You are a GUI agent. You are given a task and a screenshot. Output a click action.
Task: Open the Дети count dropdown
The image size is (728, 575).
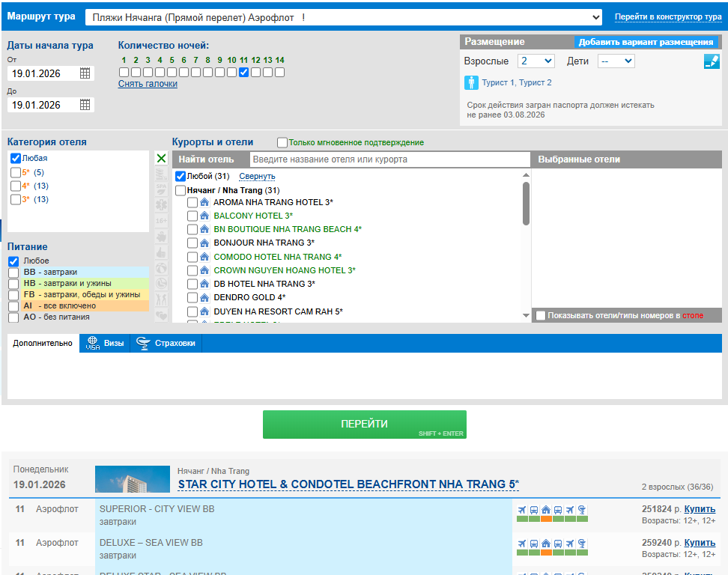[616, 61]
